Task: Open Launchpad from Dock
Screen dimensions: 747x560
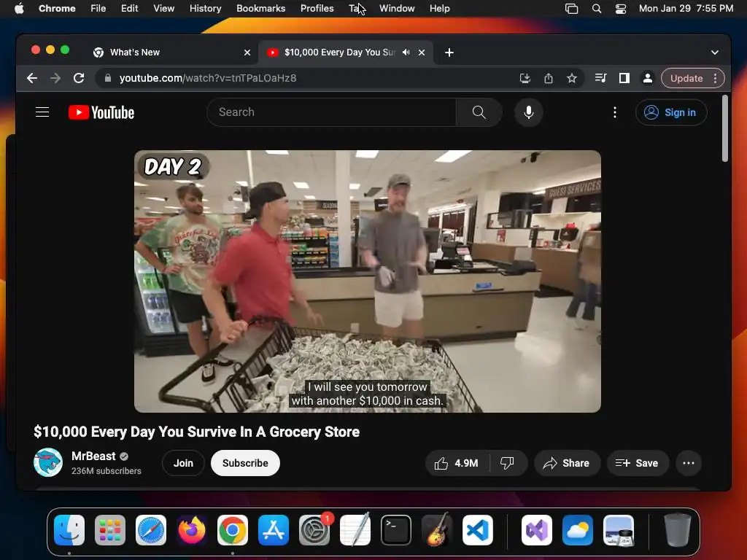Action: tap(110, 530)
